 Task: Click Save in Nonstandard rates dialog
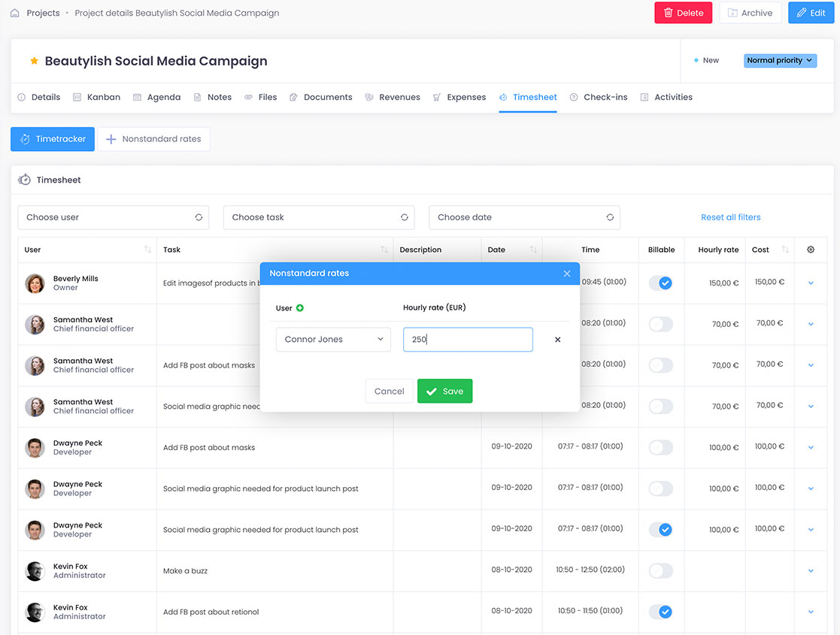[444, 392]
